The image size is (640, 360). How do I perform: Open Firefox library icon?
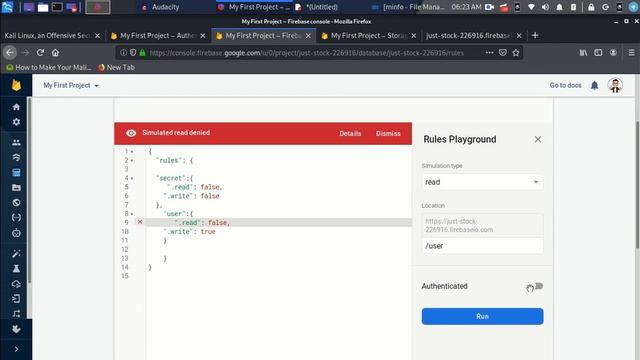583,52
